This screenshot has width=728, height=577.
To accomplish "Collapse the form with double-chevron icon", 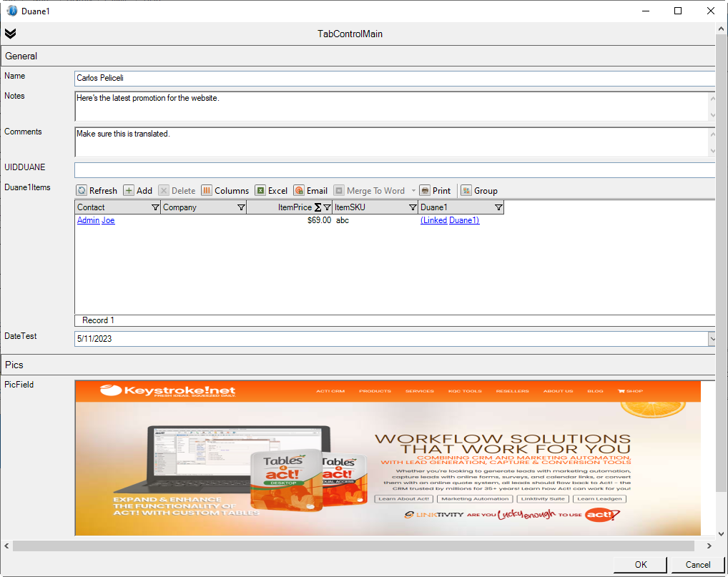I will tap(10, 34).
